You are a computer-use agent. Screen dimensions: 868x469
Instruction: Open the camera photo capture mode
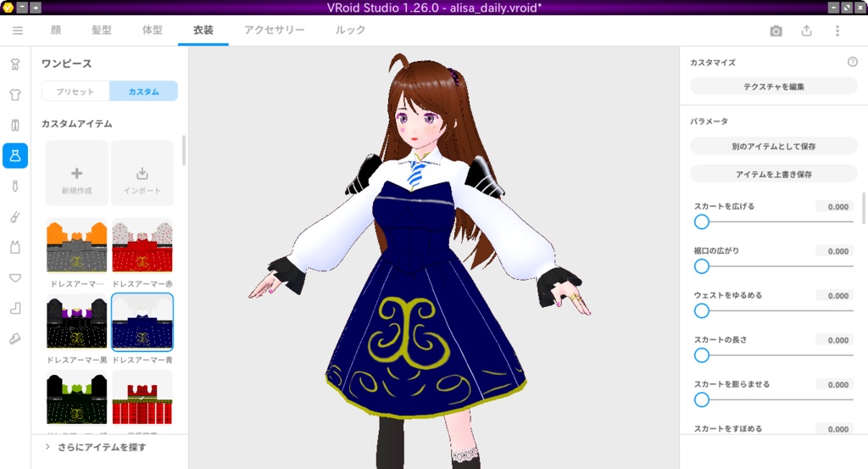[x=776, y=31]
